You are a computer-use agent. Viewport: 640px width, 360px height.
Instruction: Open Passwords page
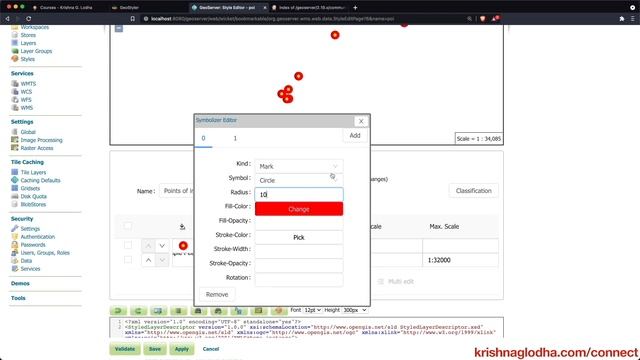coord(33,245)
